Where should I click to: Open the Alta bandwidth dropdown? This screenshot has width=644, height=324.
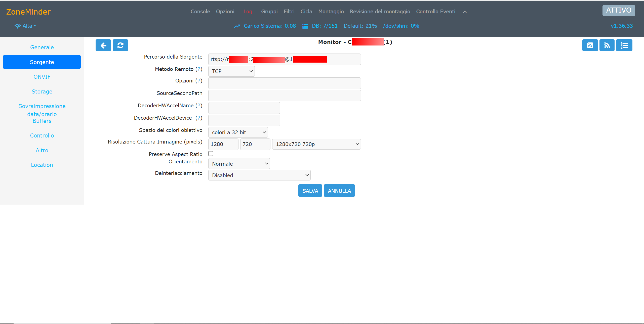coord(25,26)
